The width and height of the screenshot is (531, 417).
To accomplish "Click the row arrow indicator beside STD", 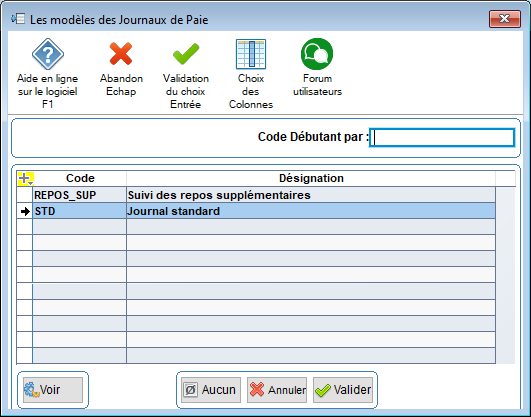I will 25,211.
